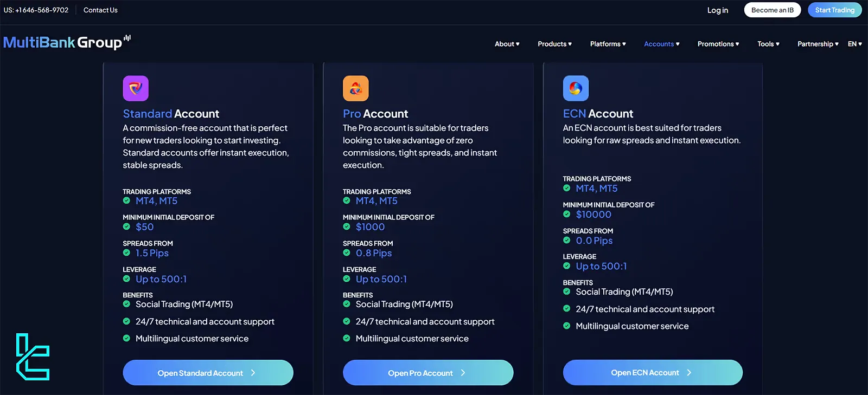The image size is (868, 395).
Task: Click check icon by ECN Social Trading benefit
Action: pos(567,292)
